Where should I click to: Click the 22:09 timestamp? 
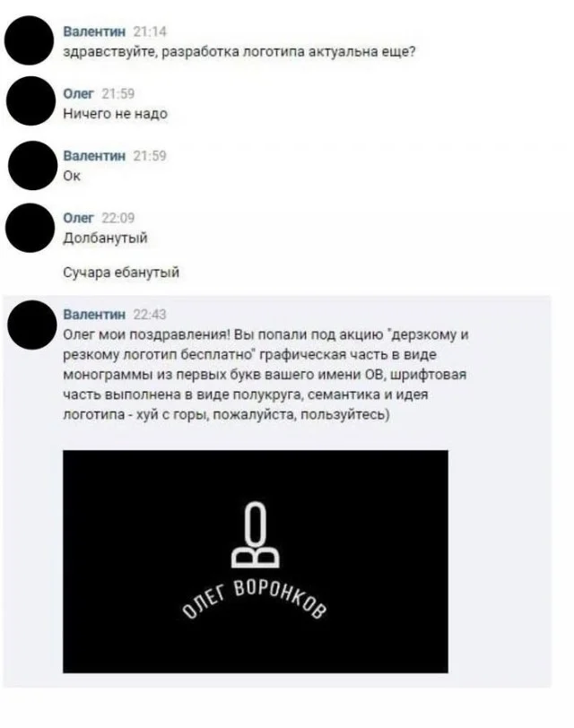(118, 218)
